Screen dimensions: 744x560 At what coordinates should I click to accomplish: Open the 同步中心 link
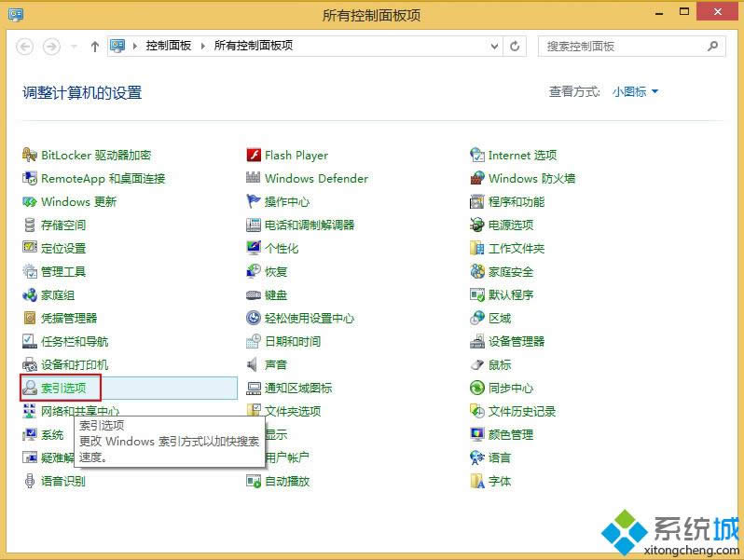pyautogui.click(x=511, y=388)
